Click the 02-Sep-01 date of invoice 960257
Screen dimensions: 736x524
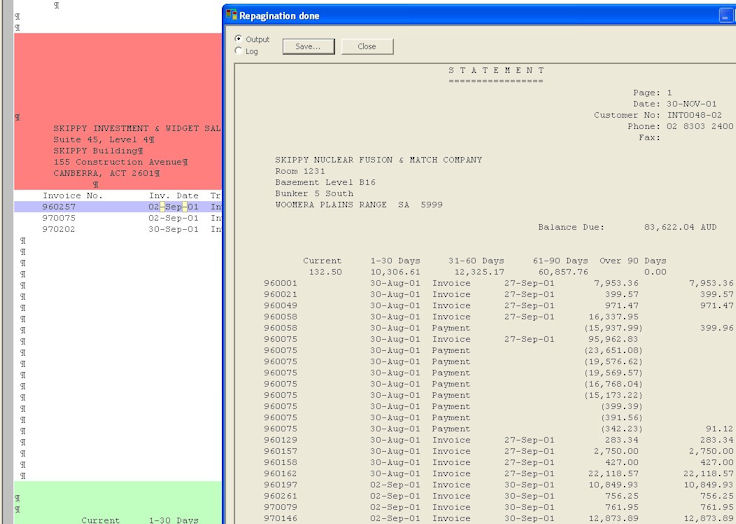point(174,207)
